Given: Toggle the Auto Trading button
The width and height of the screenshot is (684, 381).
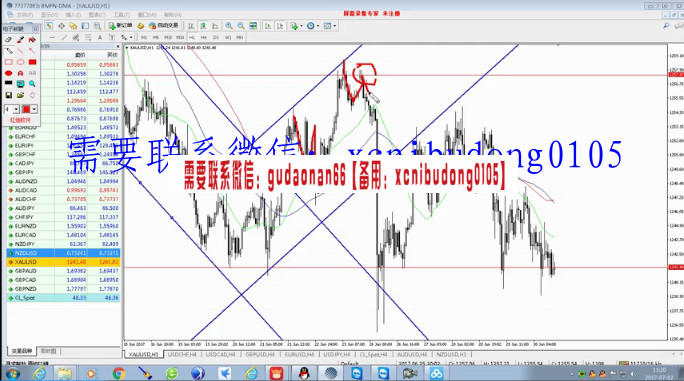Looking at the screenshot, I should 164,26.
